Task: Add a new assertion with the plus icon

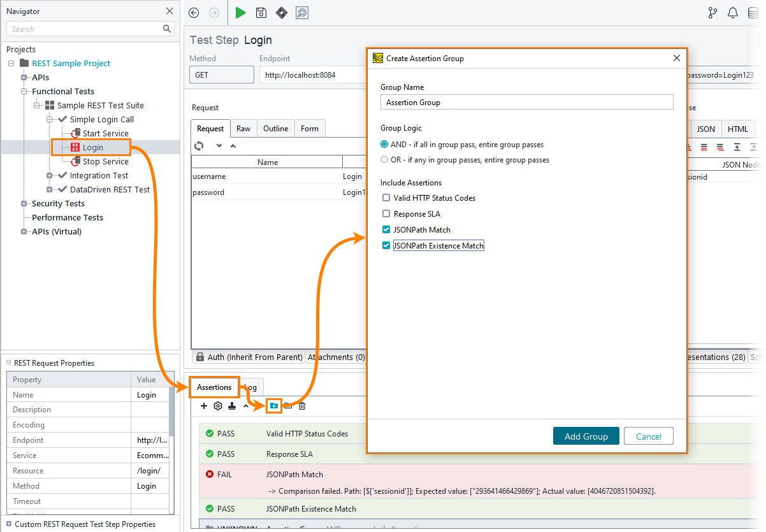Action: 204,405
